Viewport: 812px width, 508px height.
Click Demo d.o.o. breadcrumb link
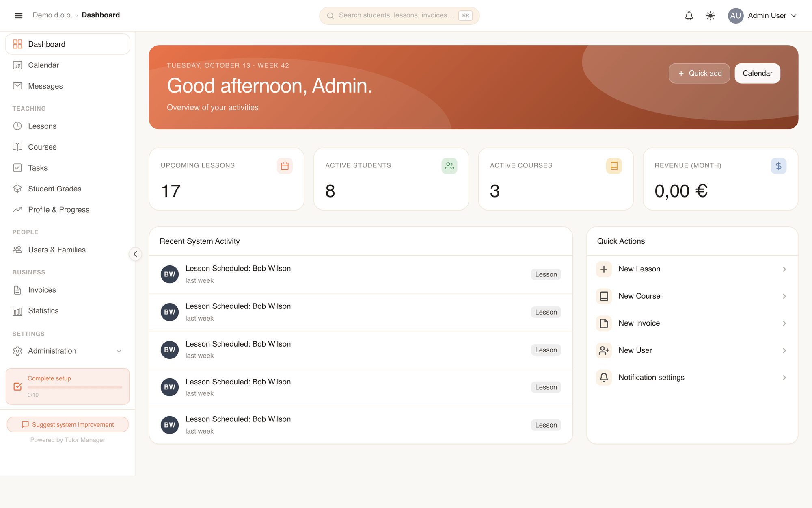pos(52,15)
